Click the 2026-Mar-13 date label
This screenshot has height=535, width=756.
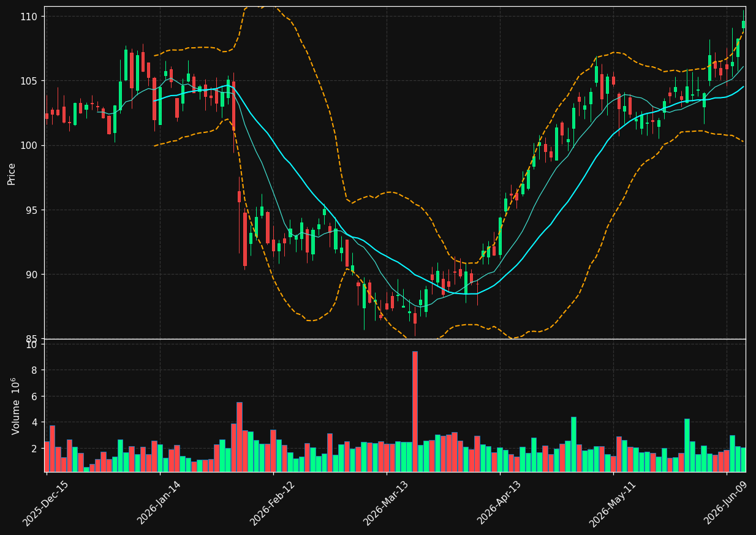click(387, 503)
